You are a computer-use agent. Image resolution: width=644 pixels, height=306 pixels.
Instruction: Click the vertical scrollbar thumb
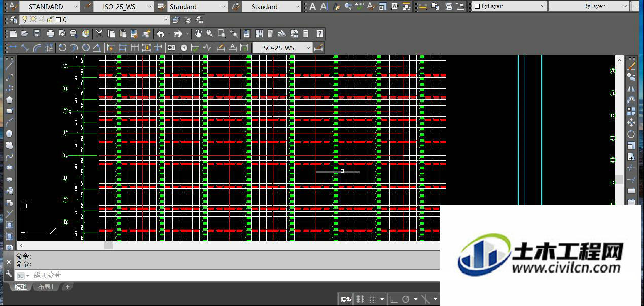tap(619, 180)
